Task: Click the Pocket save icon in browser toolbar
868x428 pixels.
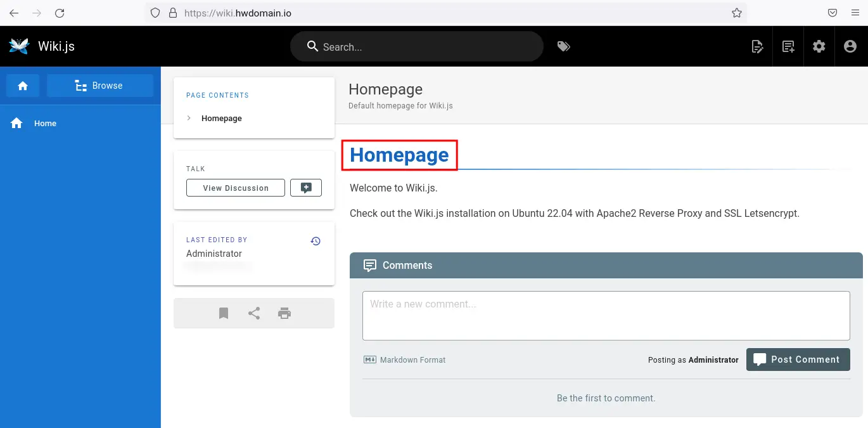Action: [x=833, y=13]
